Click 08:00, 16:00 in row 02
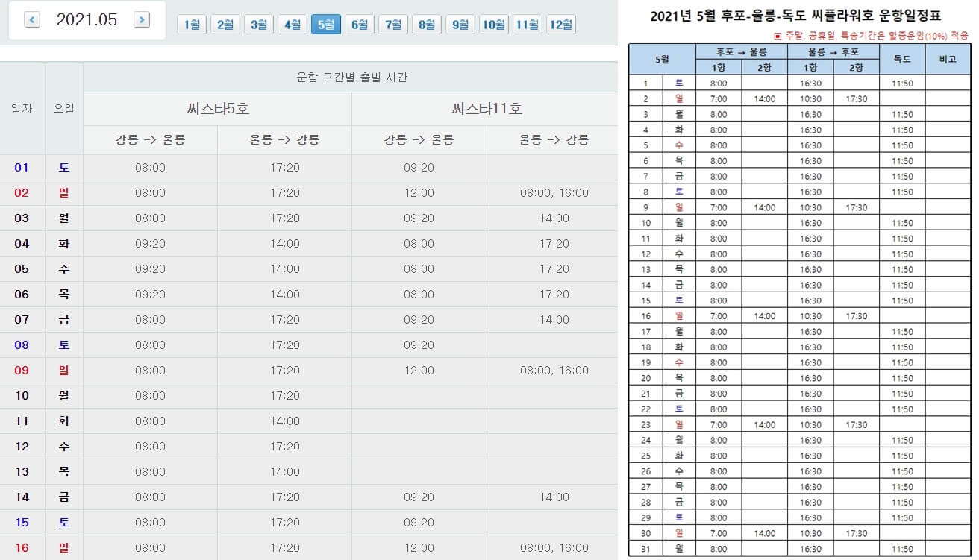This screenshot has height=560, width=979. [554, 193]
